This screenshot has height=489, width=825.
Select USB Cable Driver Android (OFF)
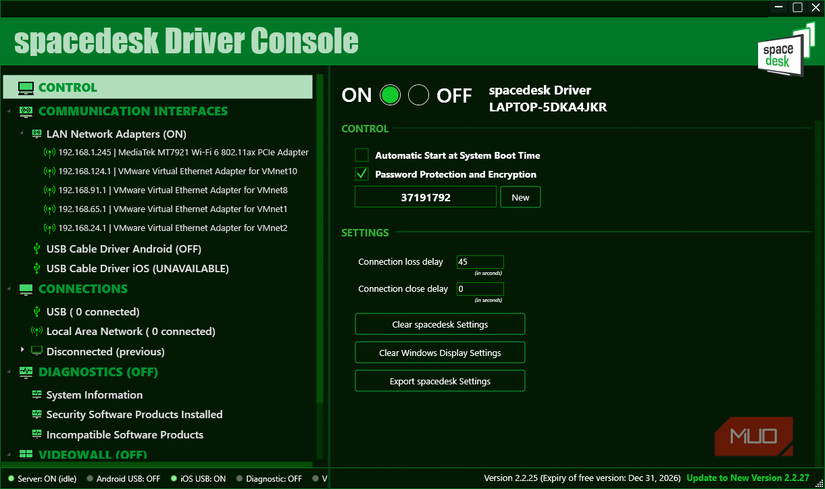click(x=124, y=249)
